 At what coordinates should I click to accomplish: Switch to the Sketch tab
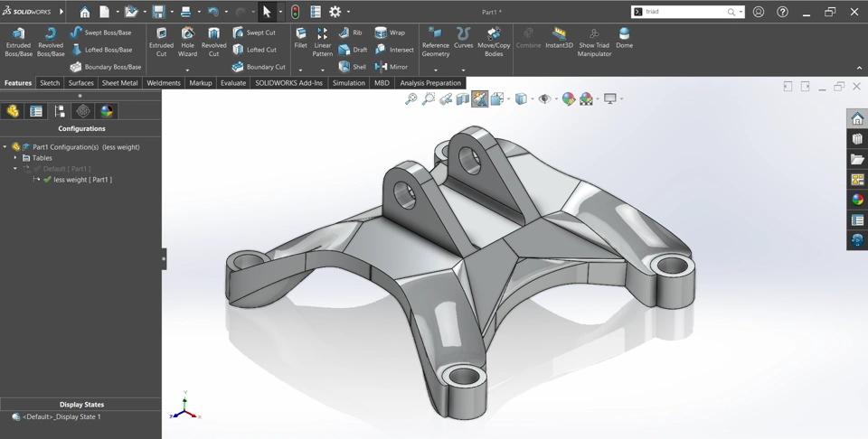pos(50,83)
